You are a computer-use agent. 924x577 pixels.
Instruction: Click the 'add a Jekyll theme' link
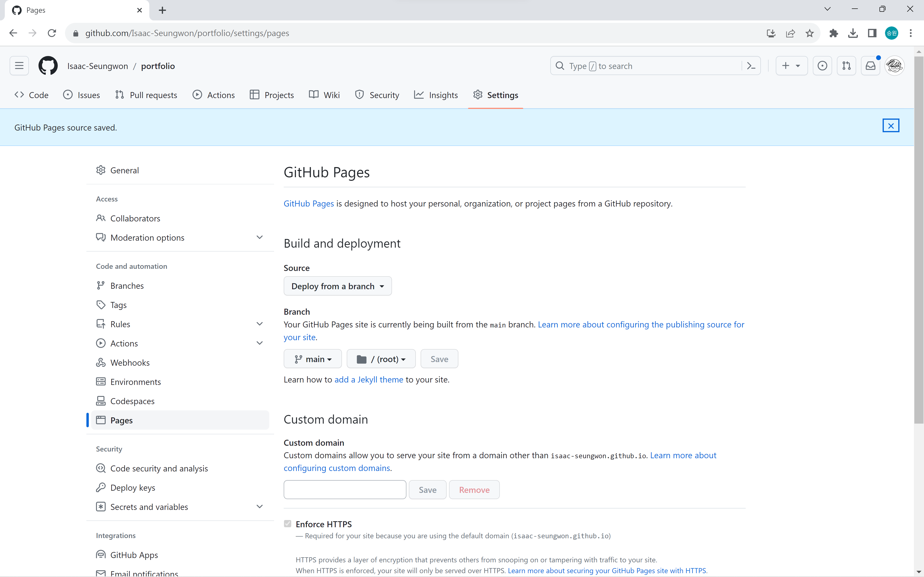click(368, 380)
